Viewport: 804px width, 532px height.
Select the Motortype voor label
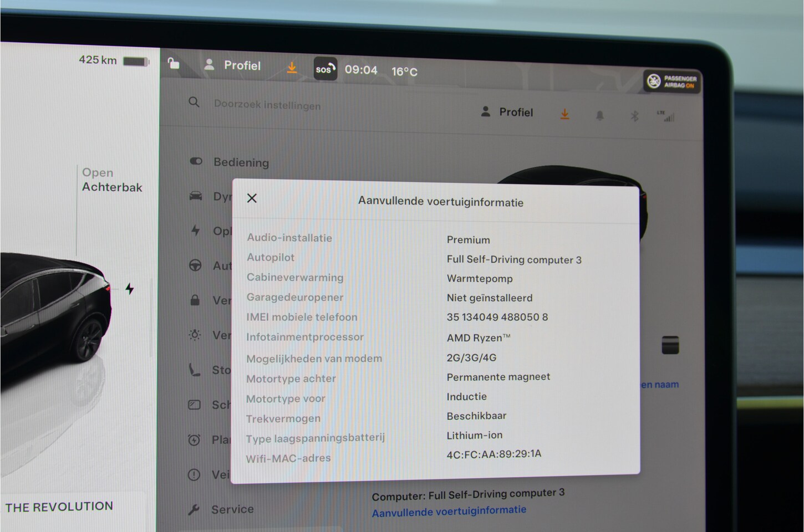pyautogui.click(x=286, y=399)
